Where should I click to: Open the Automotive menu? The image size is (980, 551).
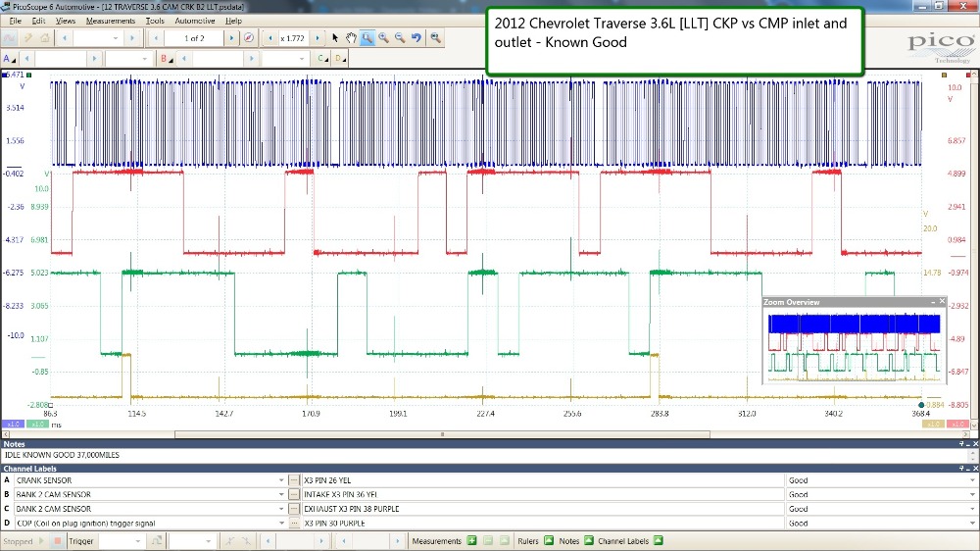coord(194,20)
